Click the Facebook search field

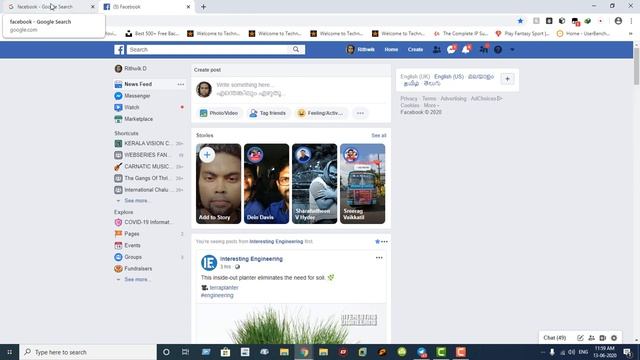tap(208, 49)
